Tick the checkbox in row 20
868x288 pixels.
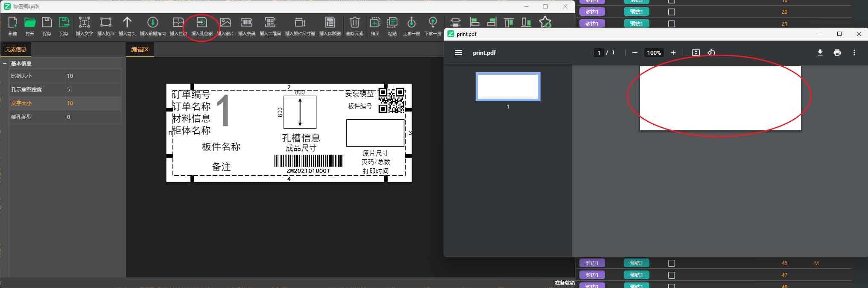pyautogui.click(x=672, y=12)
